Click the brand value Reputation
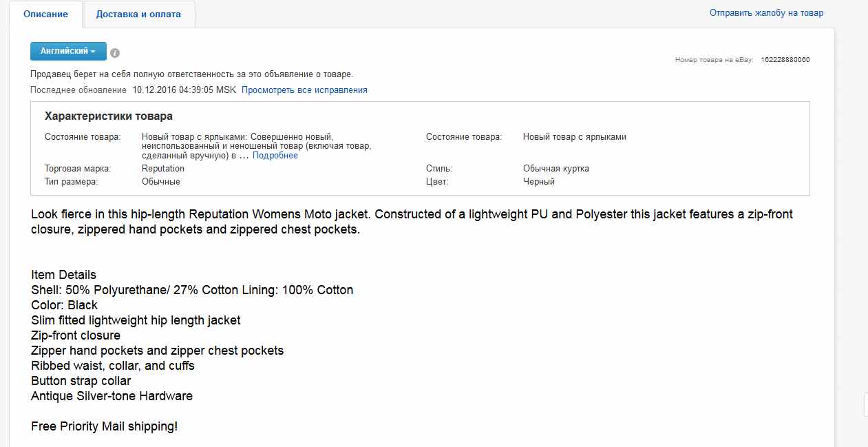This screenshot has height=447, width=868. (x=163, y=169)
